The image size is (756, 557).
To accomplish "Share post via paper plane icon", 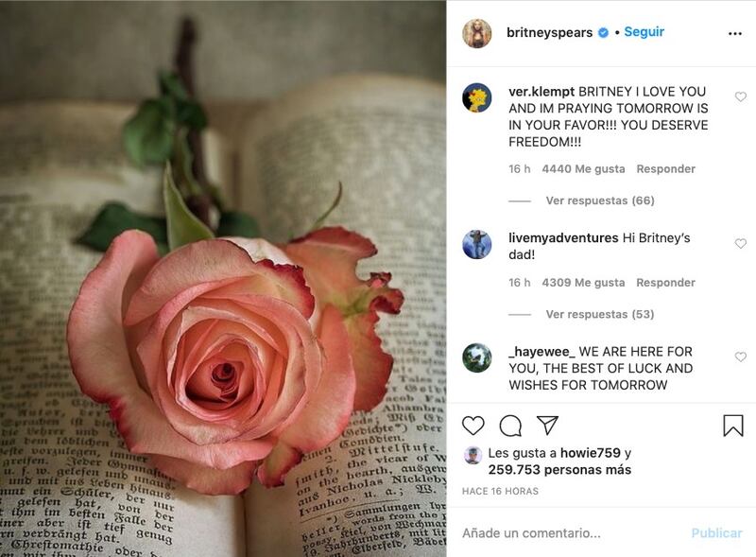I will (x=547, y=426).
